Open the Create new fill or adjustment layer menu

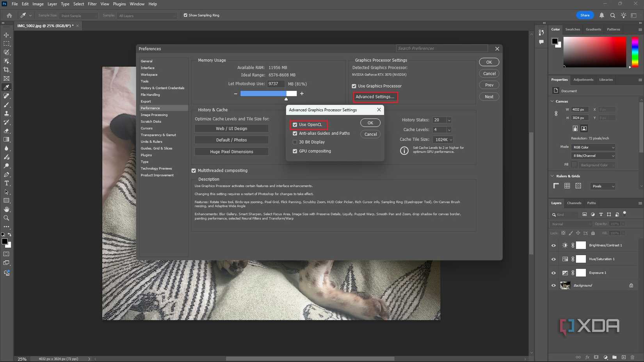(x=605, y=357)
